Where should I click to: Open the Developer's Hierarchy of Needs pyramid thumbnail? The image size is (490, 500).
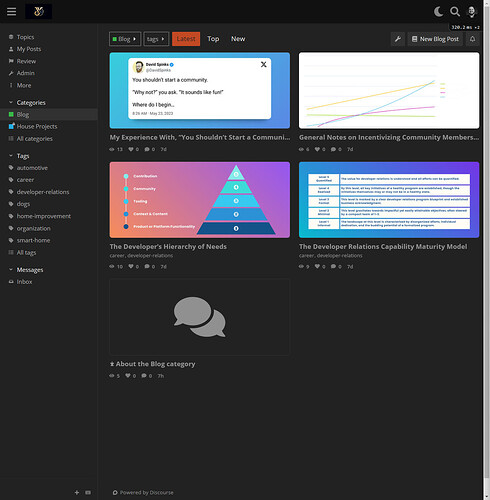(x=200, y=200)
